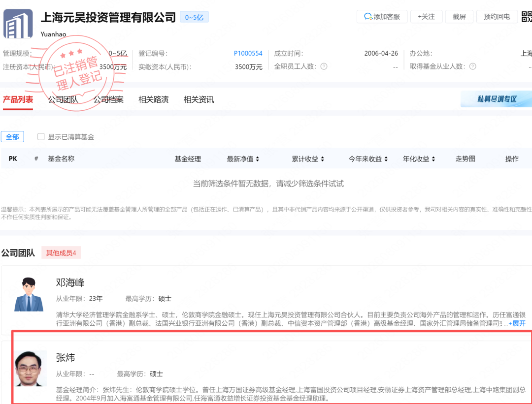The image size is (532, 404).
Task: Open the 相关路演 tab
Action: tap(153, 99)
